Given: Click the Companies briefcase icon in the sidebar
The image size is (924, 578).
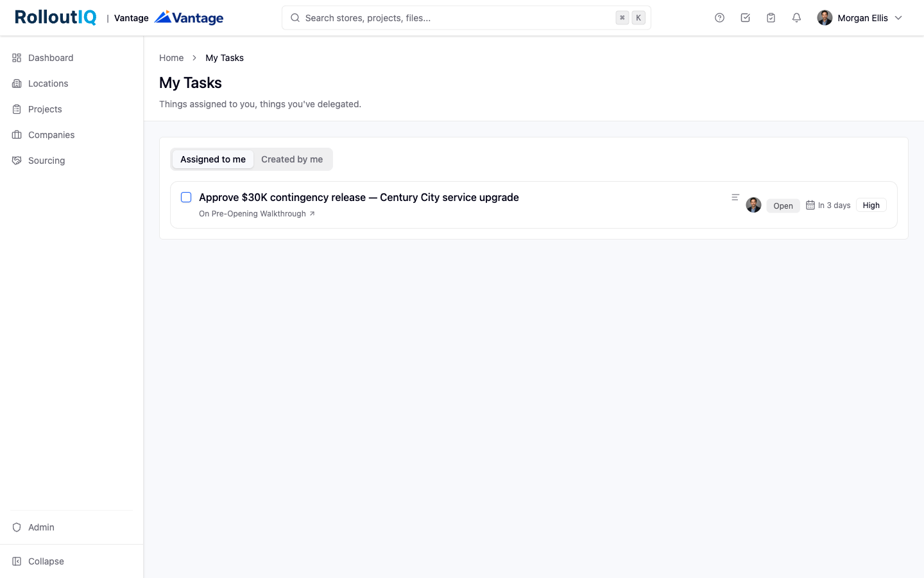Looking at the screenshot, I should (x=17, y=135).
